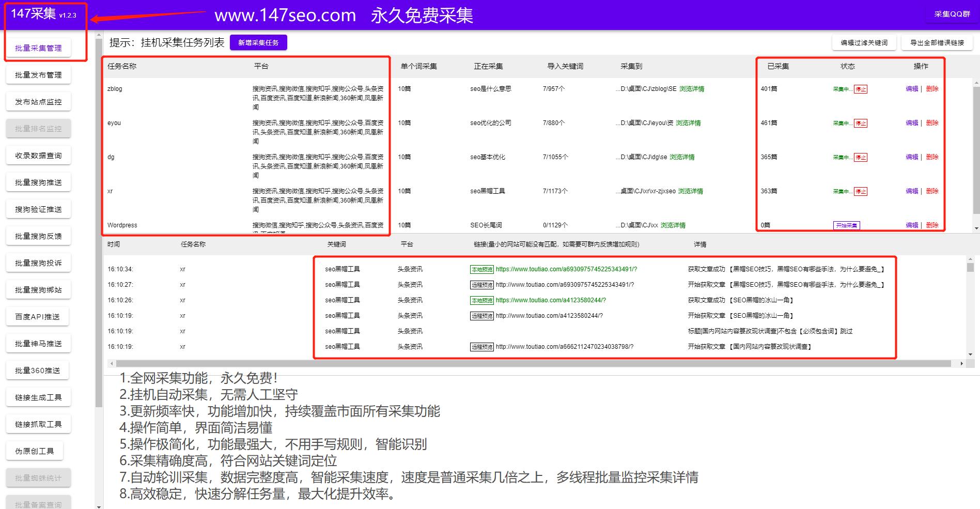Click 导出全部错误链接
This screenshot has height=509, width=980.
point(938,43)
